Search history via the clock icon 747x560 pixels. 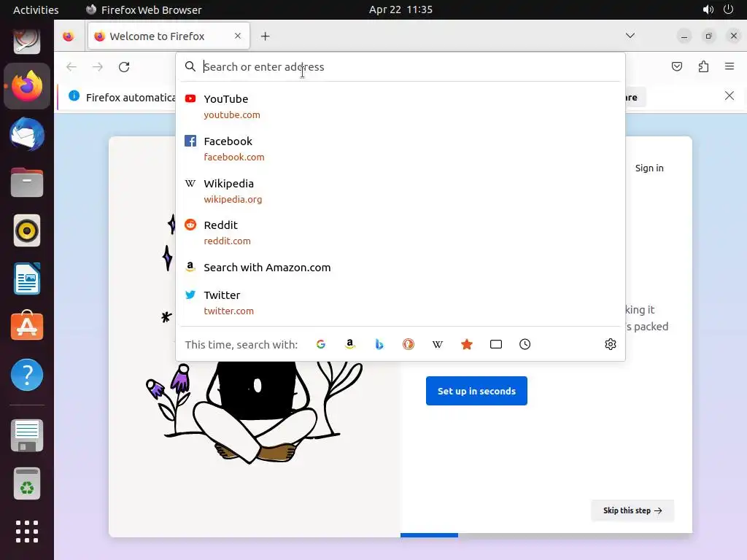(525, 344)
